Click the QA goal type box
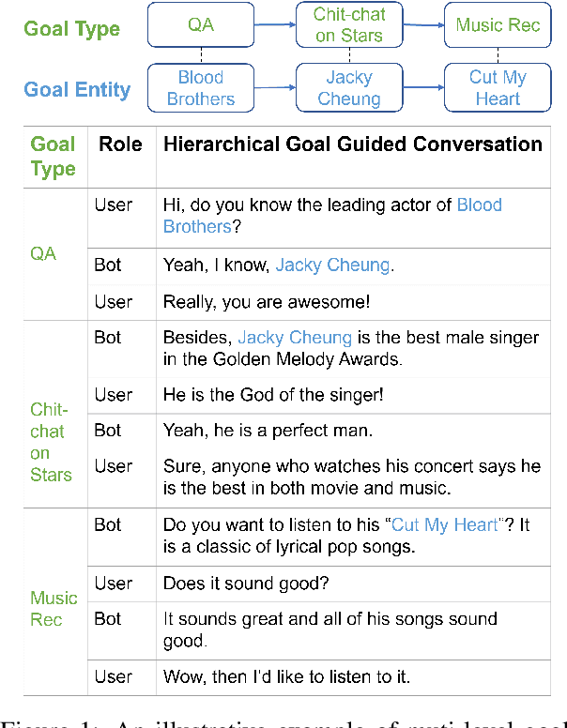The width and height of the screenshot is (567, 728). [201, 25]
